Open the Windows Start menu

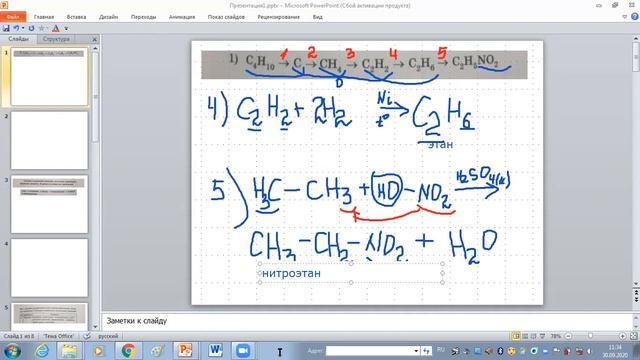point(12,351)
